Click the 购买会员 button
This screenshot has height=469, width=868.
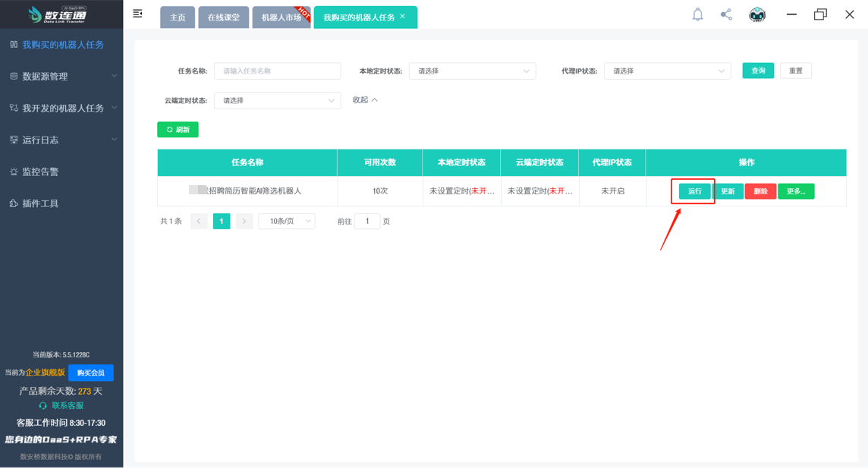coord(90,373)
